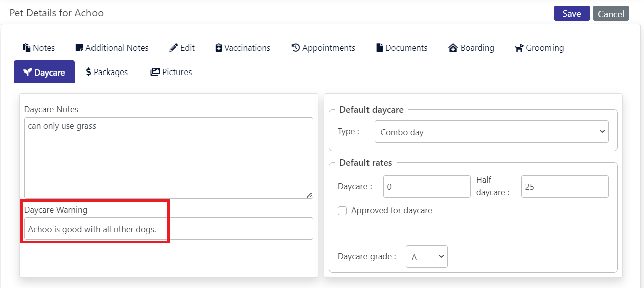Image resolution: width=644 pixels, height=288 pixels.
Task: Click into the Daycare Warning field
Action: 168,229
